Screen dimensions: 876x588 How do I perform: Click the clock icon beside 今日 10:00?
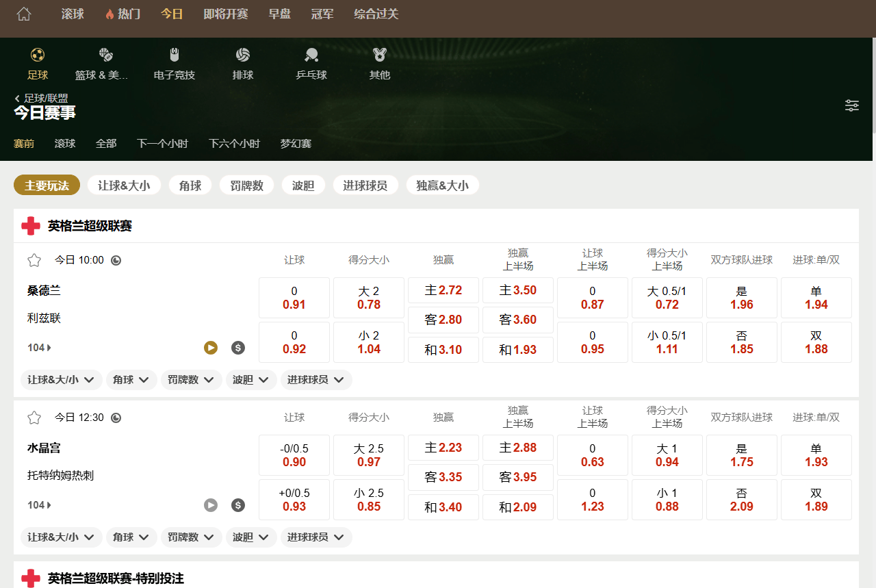click(115, 260)
